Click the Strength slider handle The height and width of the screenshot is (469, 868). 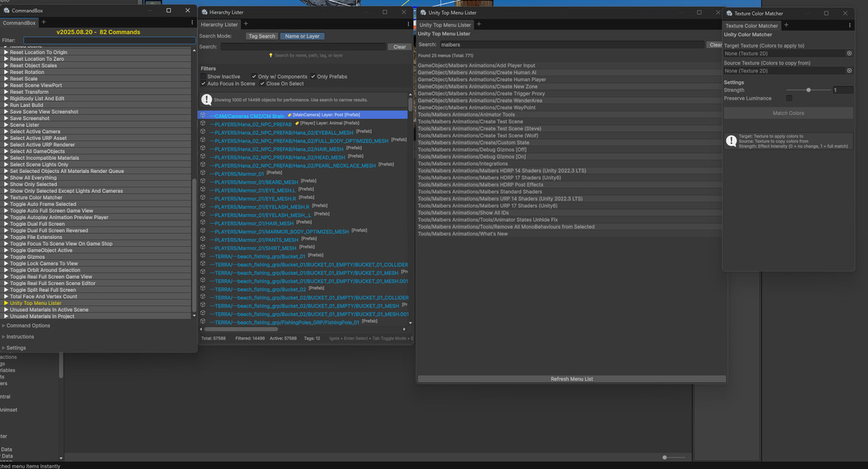click(x=809, y=90)
